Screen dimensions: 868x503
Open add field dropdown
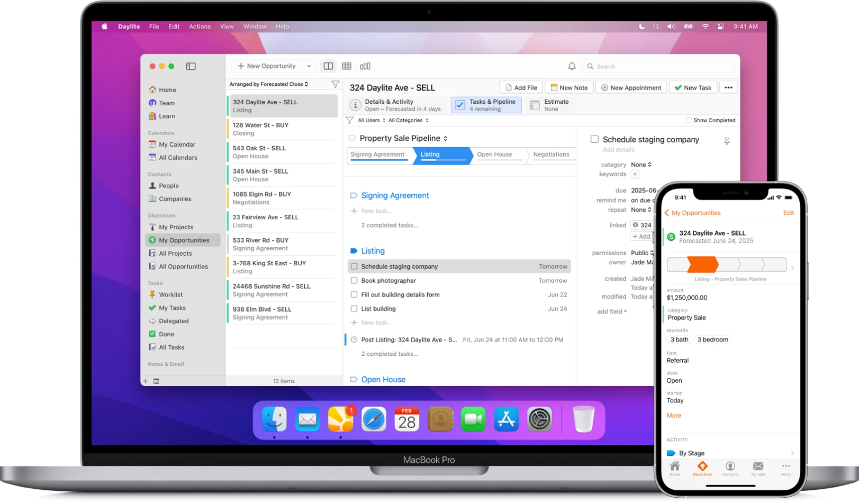coord(612,311)
